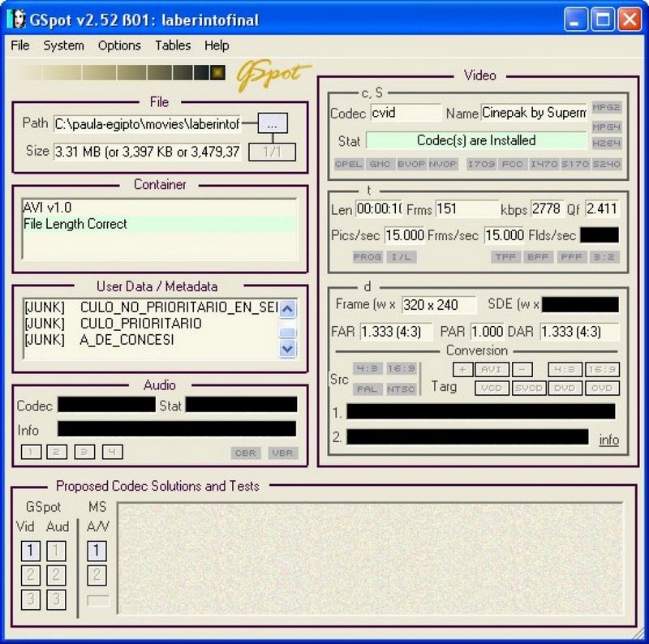Select DVD conversion target
649x644 pixels.
click(x=565, y=389)
